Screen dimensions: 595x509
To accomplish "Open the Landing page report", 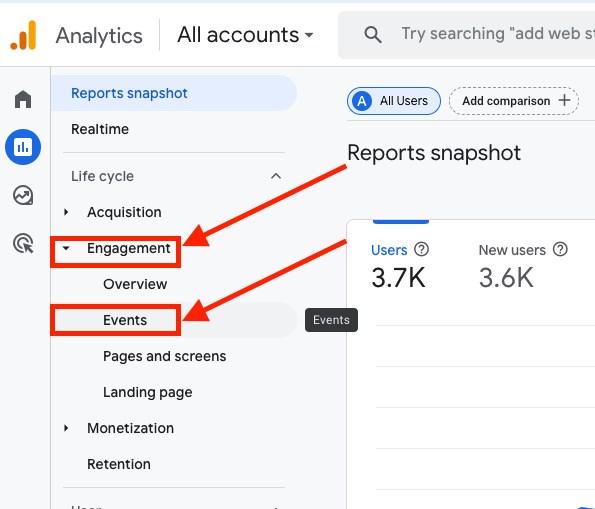I will [147, 392].
